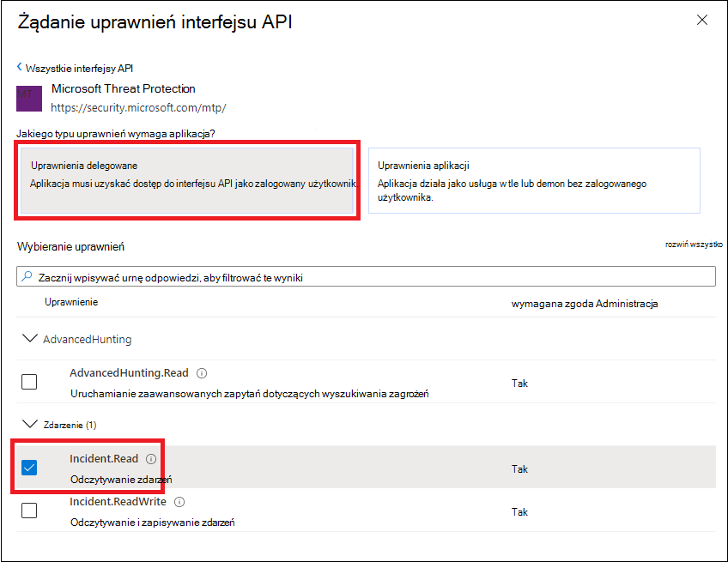Enable the AdvancedHunting.Read checkbox

tap(29, 383)
